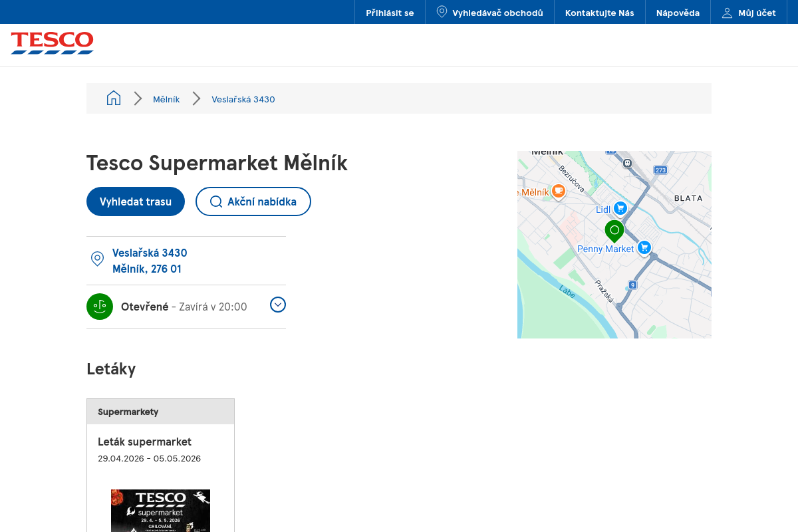Open Vyhledávač obchodů store finder

489,13
